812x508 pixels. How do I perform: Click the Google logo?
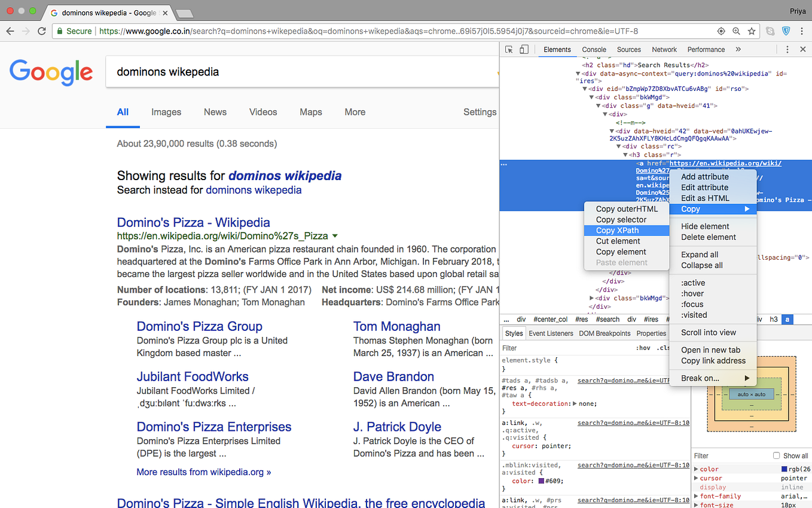click(51, 72)
